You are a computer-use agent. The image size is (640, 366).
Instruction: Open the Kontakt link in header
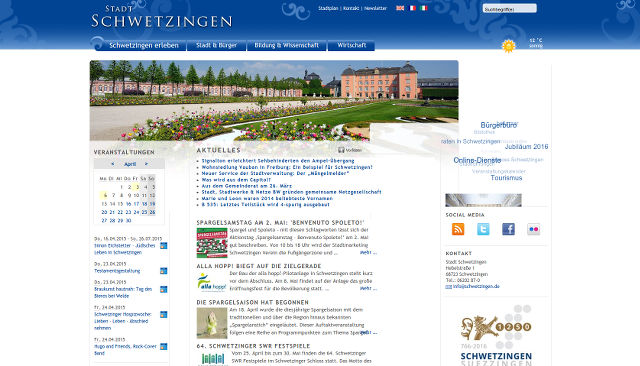tap(351, 8)
